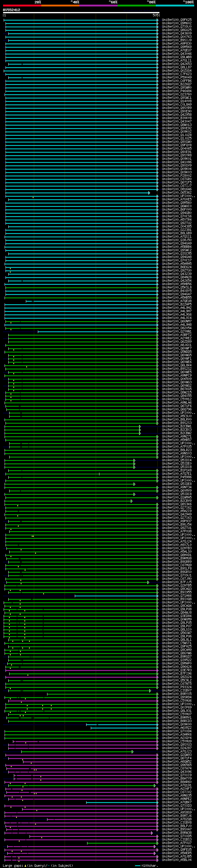Viewport: 197px width, 868px height.
Task: Click the short cyan bar for UniRef100_A7QBK7
Action: click(122, 802)
